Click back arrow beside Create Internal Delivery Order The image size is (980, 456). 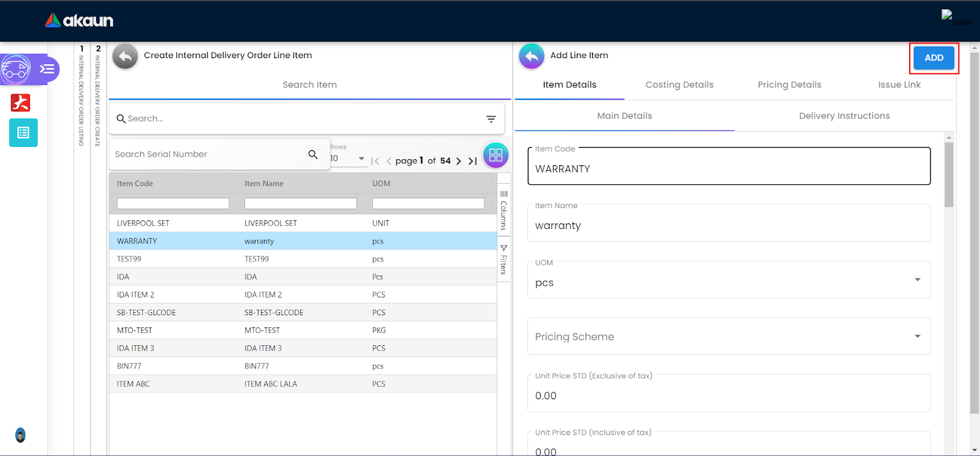pyautogui.click(x=125, y=56)
